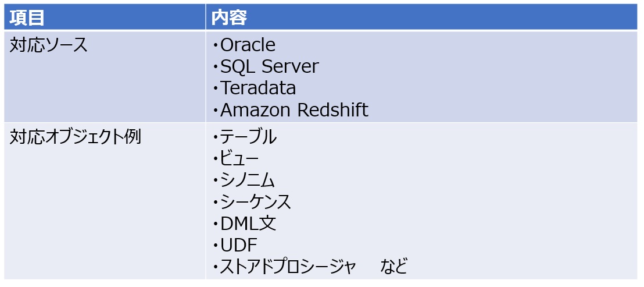644x287 pixels.
Task: Click the UDF list item
Action: [x=238, y=245]
